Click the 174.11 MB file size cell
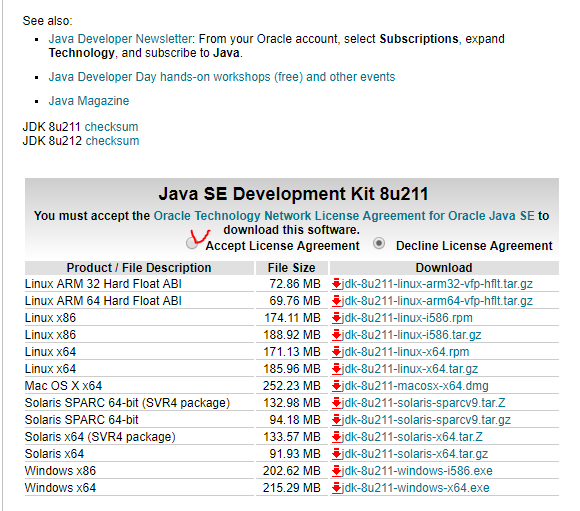This screenshot has height=511, width=580. (x=292, y=318)
